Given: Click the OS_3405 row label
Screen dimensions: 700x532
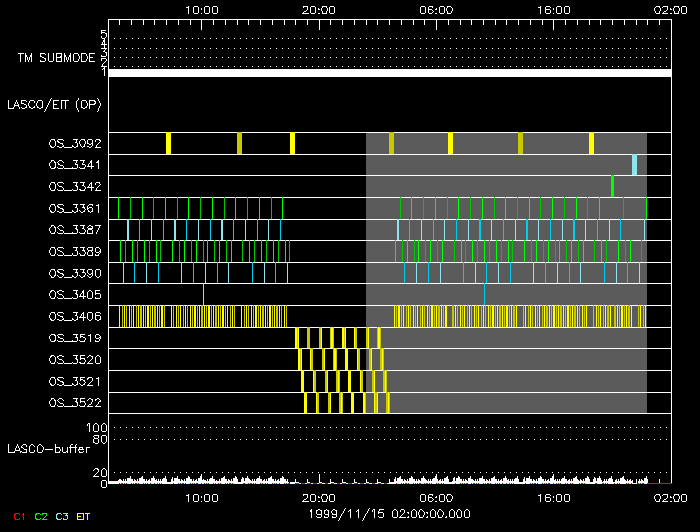Looking at the screenshot, I should (x=75, y=295).
